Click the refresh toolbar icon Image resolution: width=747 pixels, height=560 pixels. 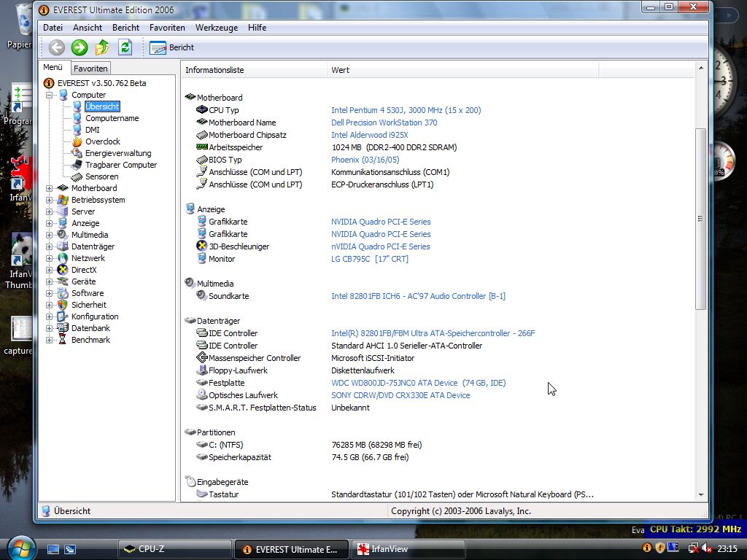[125, 47]
